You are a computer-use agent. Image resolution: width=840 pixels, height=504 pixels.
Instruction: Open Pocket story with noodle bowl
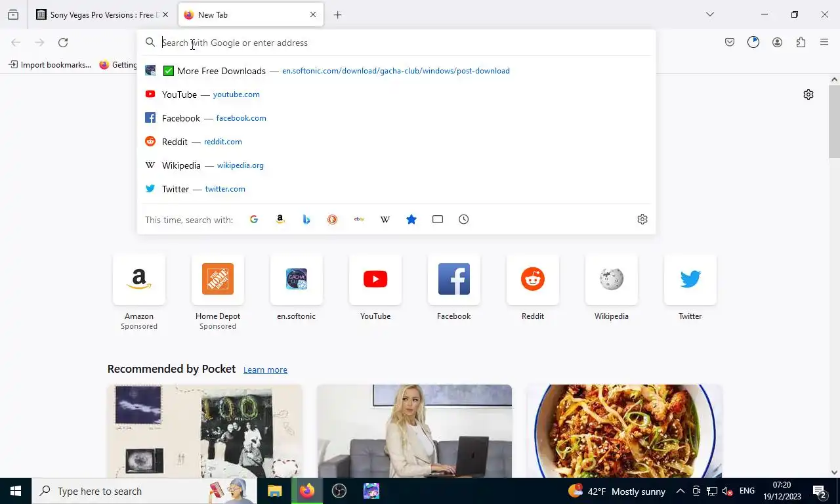click(x=625, y=431)
